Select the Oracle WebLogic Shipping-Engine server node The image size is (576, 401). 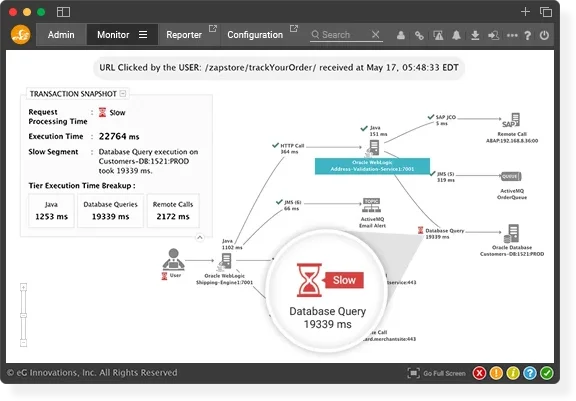pyautogui.click(x=225, y=262)
